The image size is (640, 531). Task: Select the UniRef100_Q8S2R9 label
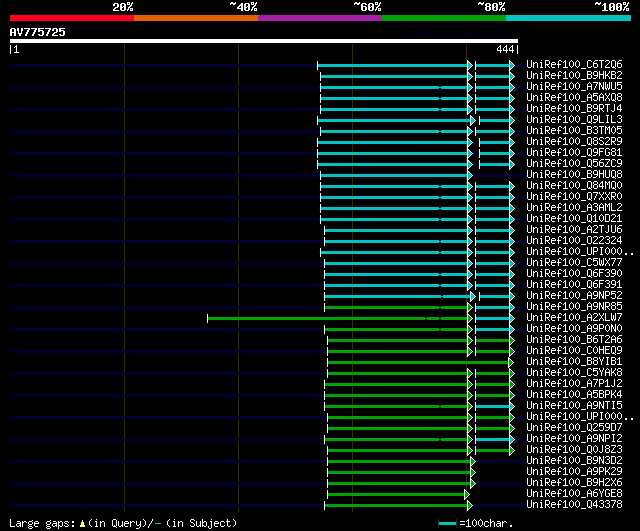coord(574,142)
